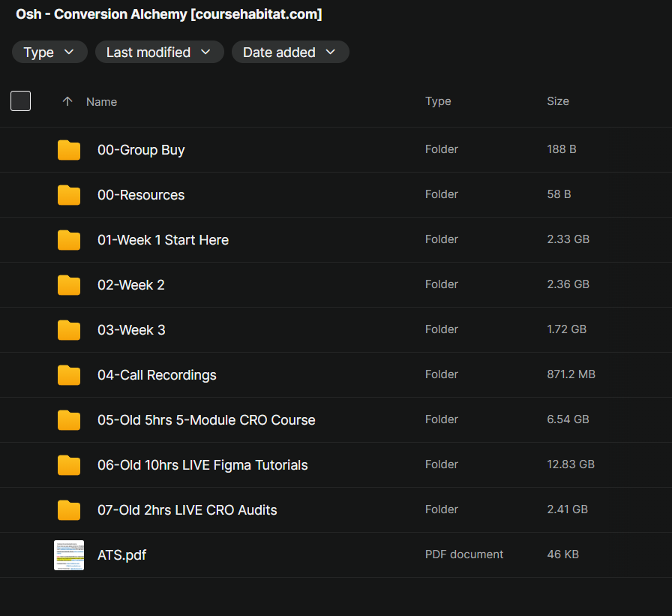Click the 1.72 GB size value
The height and width of the screenshot is (616, 672).
coord(566,329)
